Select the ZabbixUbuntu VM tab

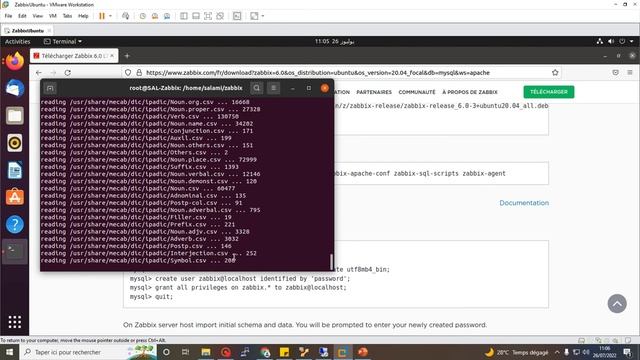tap(27, 31)
